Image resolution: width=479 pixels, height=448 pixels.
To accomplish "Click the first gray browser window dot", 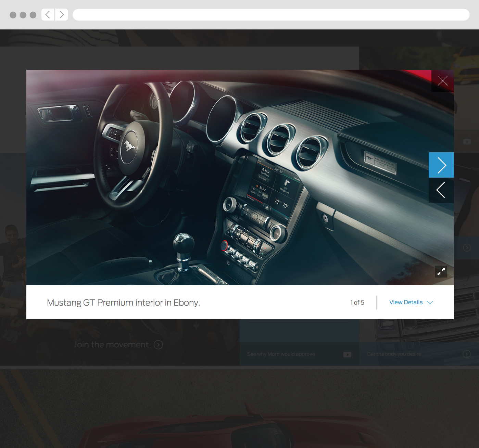I will 13,15.
